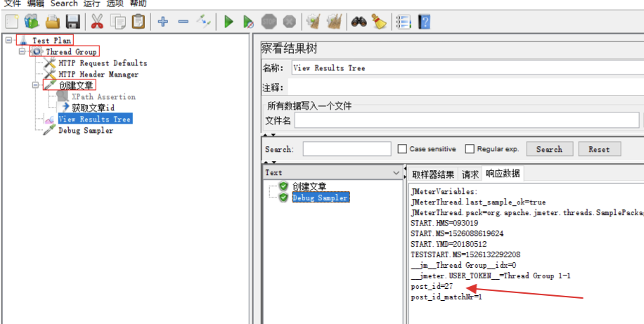Select Test Plan in the tree
Screen dimensions: 644x324
[52, 40]
